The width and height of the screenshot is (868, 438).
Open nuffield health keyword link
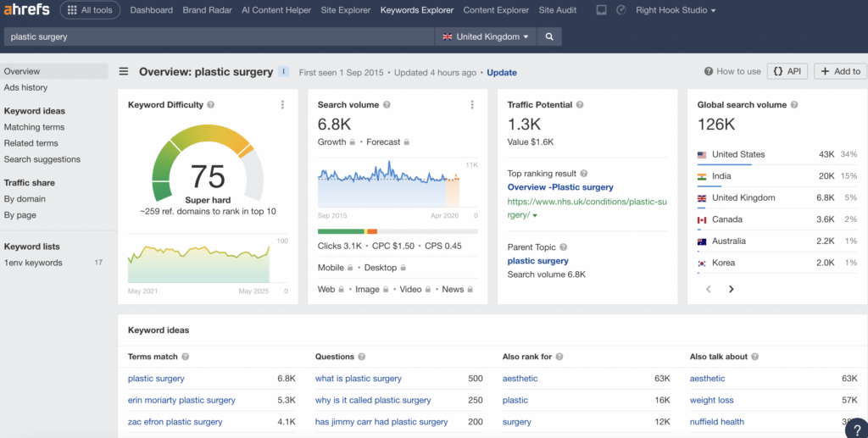(x=717, y=422)
